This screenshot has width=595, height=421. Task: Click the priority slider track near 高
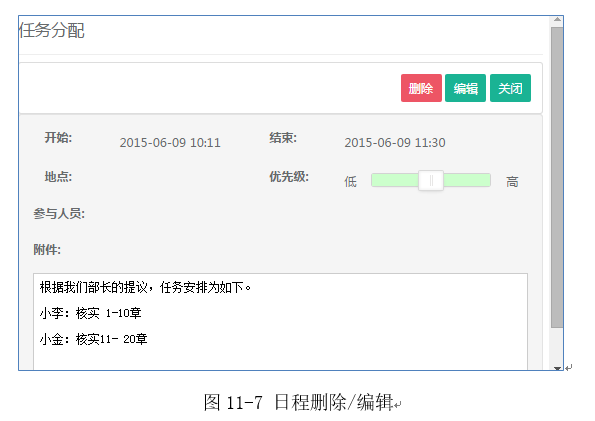(467, 180)
